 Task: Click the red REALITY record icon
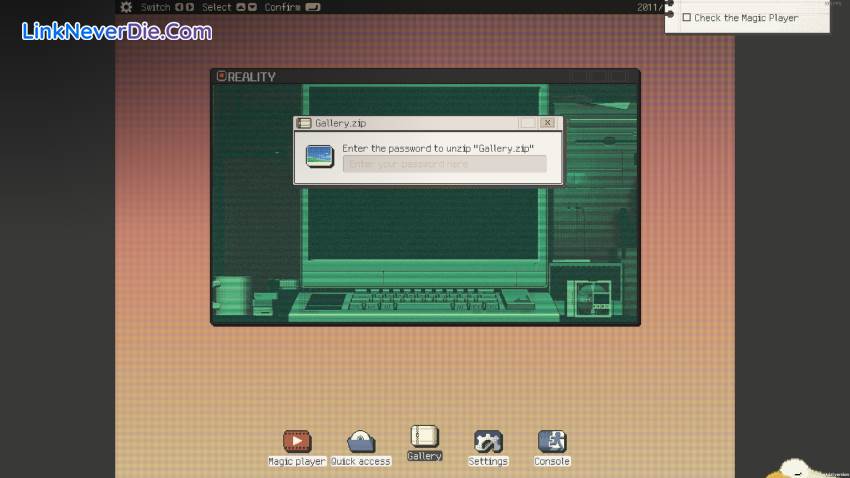pos(221,77)
